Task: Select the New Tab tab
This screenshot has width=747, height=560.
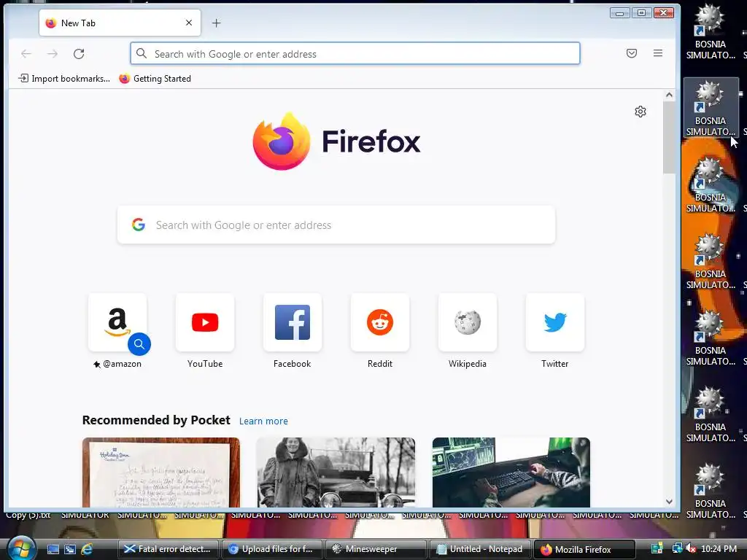Action: click(x=120, y=23)
